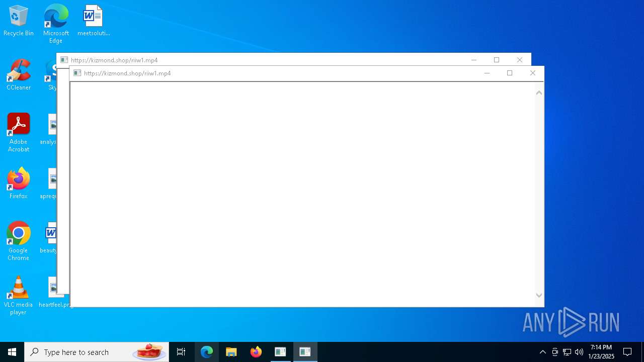
Task: Click the back window title kizmond.shop/riiw1.mp4
Action: coord(114,60)
